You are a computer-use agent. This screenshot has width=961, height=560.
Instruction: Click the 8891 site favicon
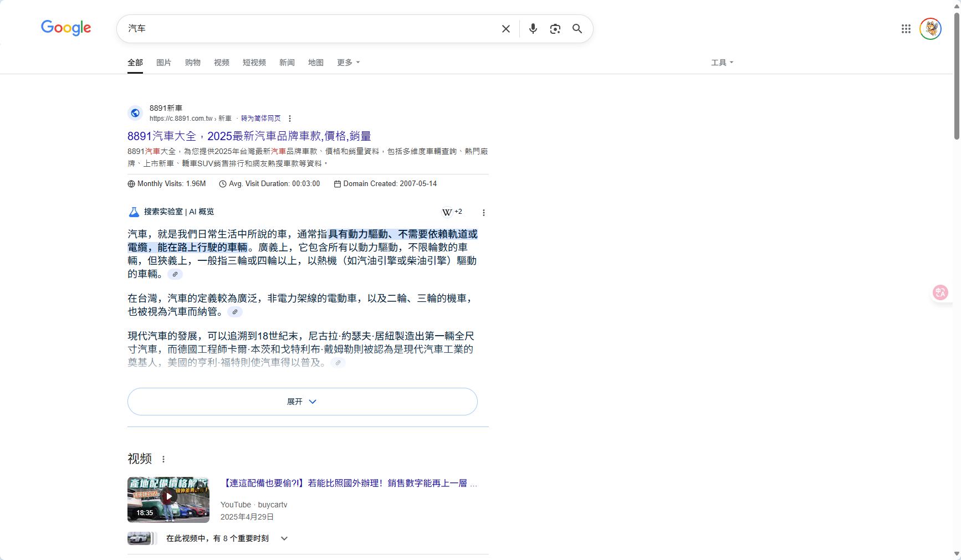coord(135,112)
